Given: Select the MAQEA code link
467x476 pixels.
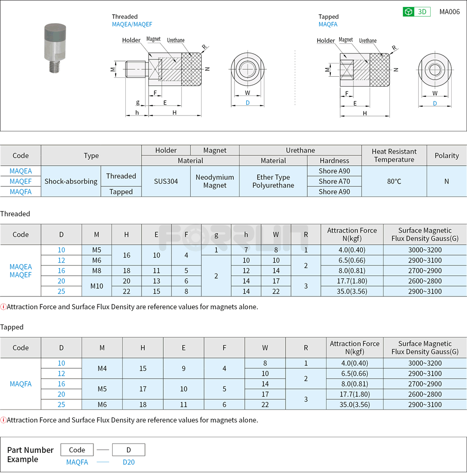Looking at the screenshot, I should coord(21,171).
